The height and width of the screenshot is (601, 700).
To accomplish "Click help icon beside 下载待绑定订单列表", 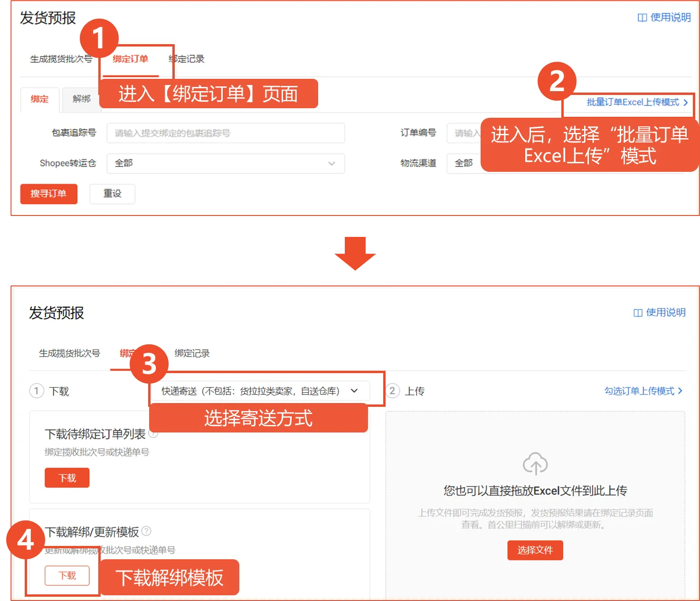I will point(153,433).
